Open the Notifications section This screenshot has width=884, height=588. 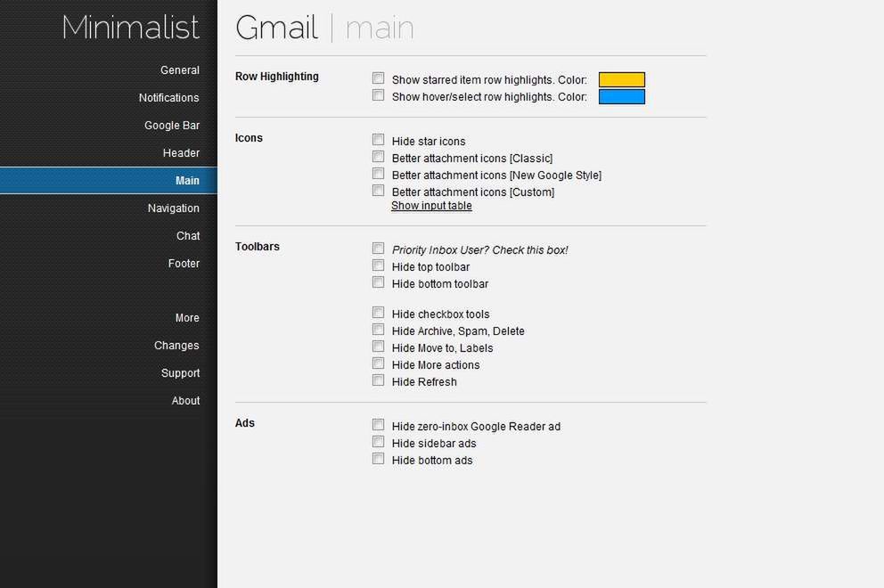click(168, 97)
